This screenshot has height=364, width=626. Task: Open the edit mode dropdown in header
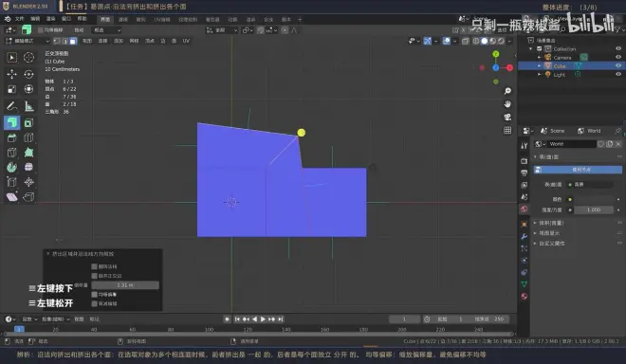tap(28, 41)
